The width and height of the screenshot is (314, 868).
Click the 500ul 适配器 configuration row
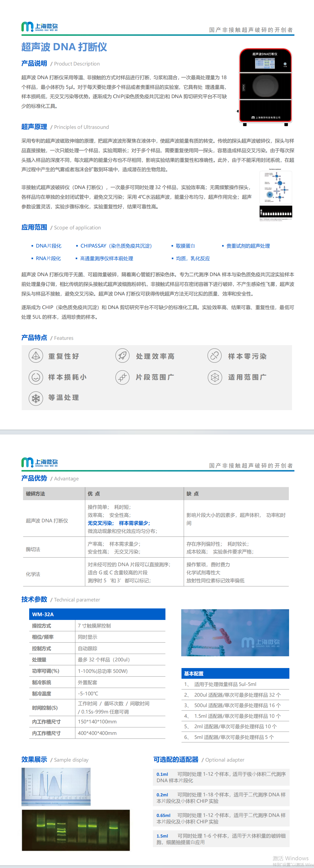(x=235, y=705)
